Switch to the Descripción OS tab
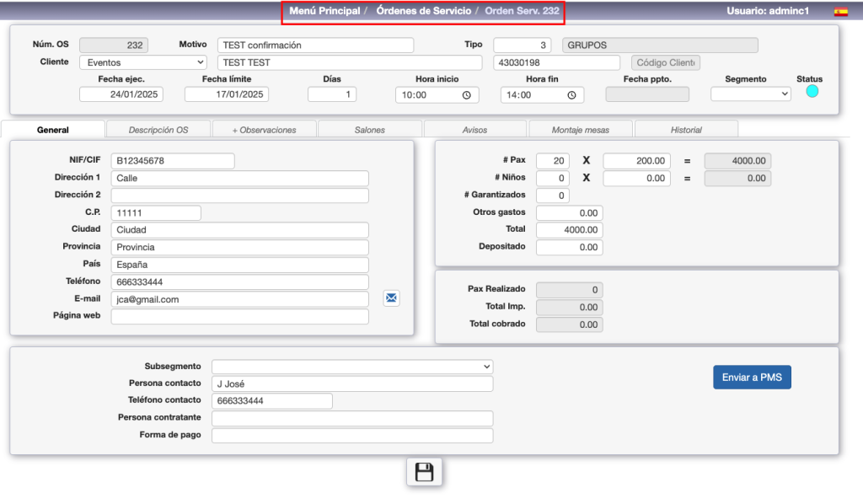This screenshot has width=863, height=504. 158,130
